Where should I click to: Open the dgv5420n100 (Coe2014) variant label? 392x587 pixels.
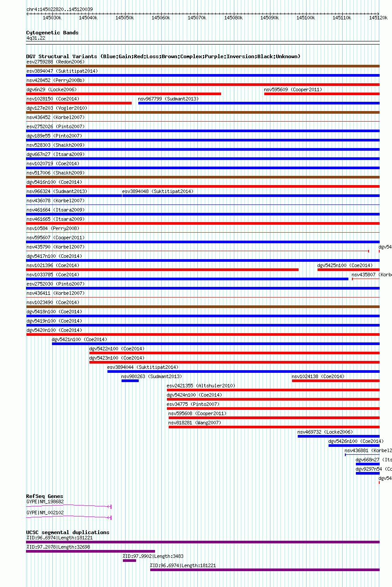pyautogui.click(x=54, y=330)
